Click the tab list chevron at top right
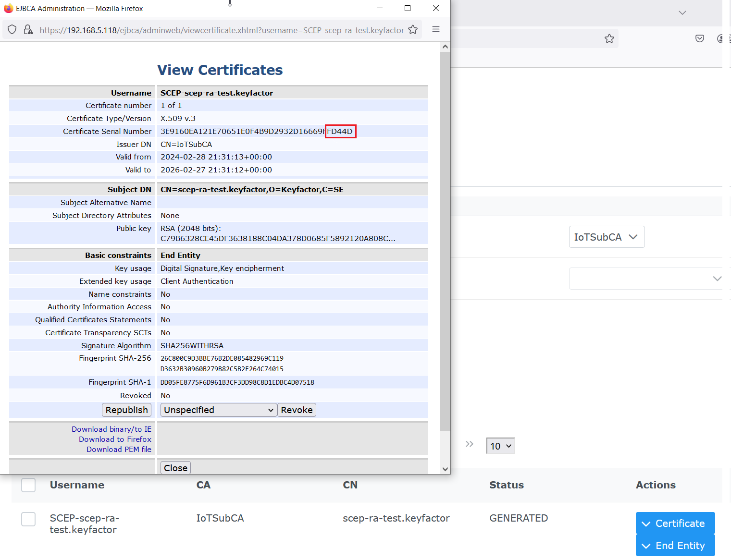Image resolution: width=731 pixels, height=560 pixels. pos(682,12)
